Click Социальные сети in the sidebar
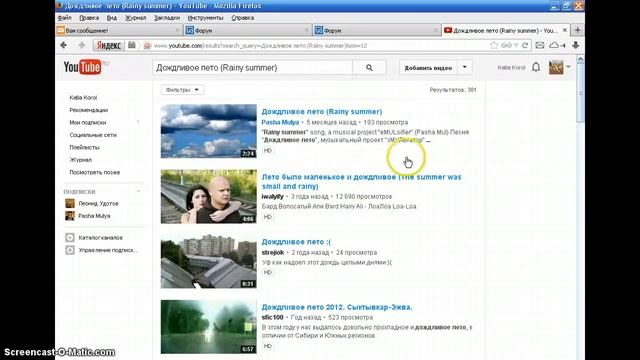 [x=93, y=135]
